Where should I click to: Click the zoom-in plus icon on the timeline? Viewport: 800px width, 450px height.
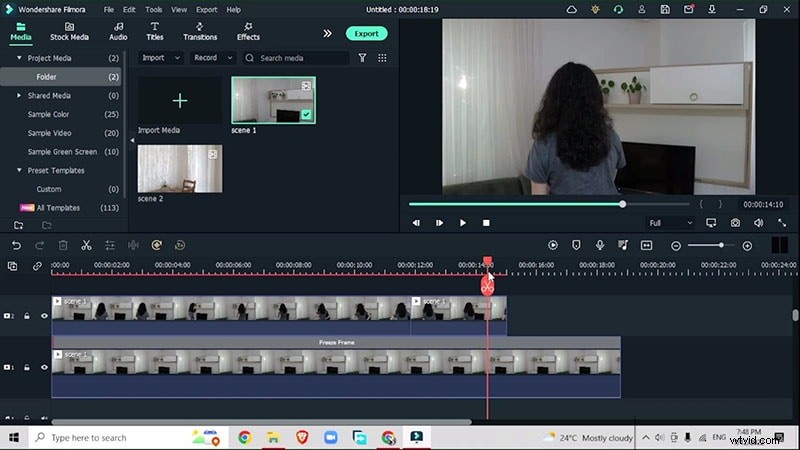(747, 245)
